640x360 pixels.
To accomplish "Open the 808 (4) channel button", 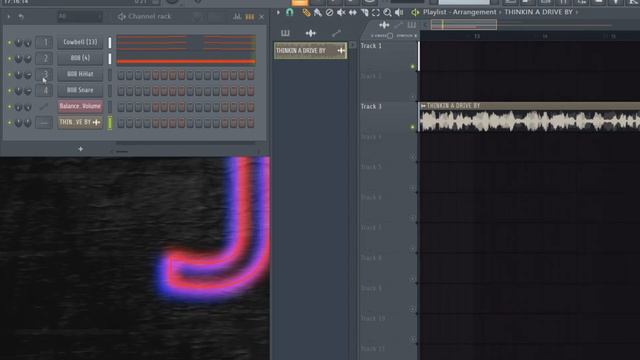I will 80,58.
